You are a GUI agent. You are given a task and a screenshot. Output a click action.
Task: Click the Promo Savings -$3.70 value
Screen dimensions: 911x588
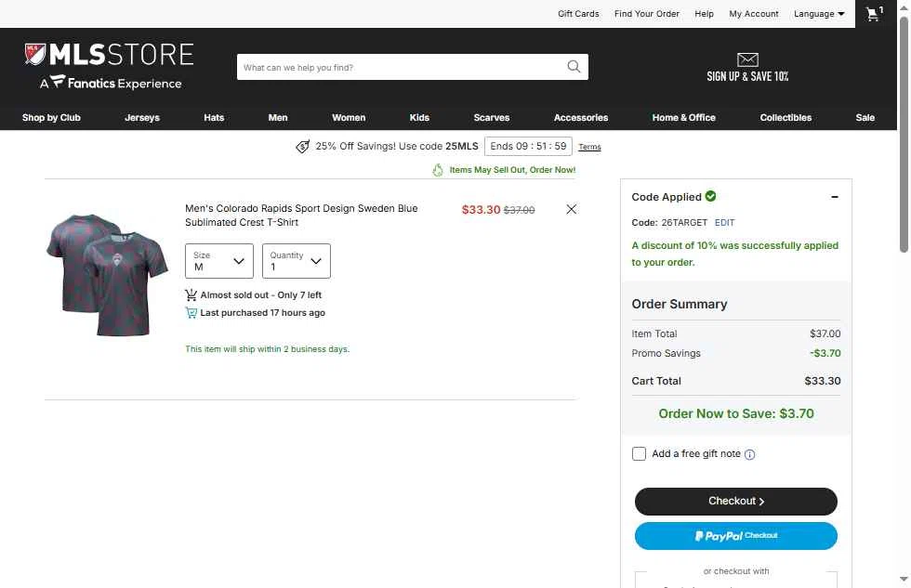pos(825,353)
